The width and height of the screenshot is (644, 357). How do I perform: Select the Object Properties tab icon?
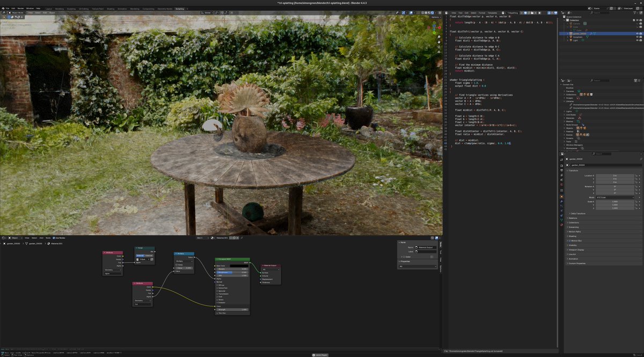[x=562, y=196]
